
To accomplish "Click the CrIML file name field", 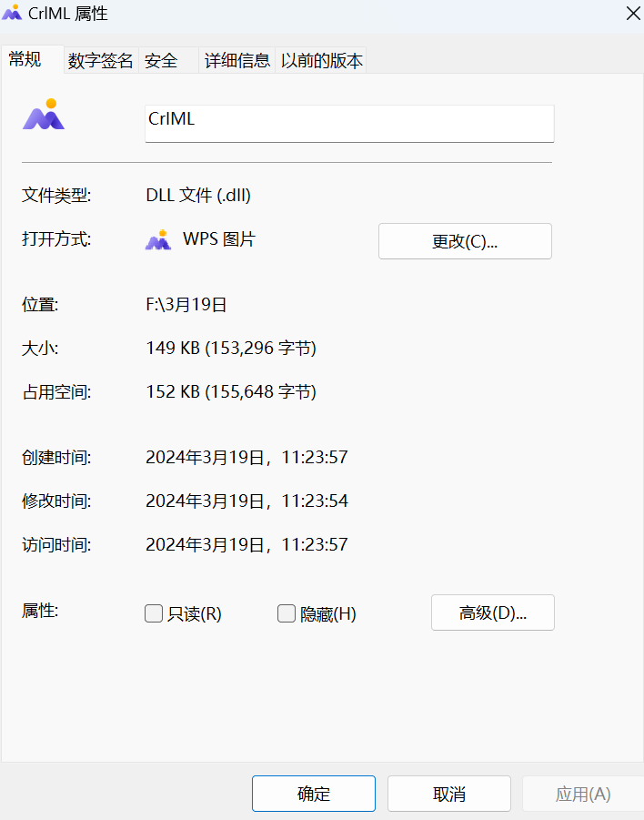I will (349, 124).
